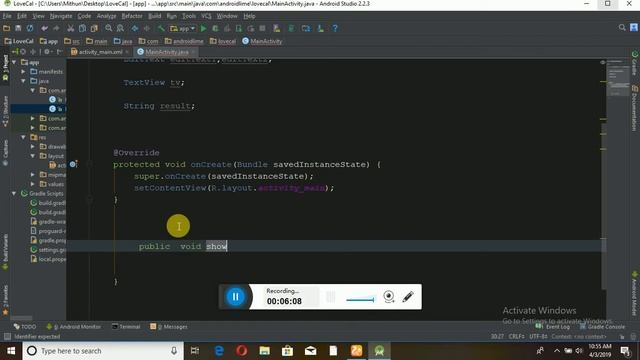Click the Save All toolbar icon
This screenshot has width=640, height=360.
[18, 28]
